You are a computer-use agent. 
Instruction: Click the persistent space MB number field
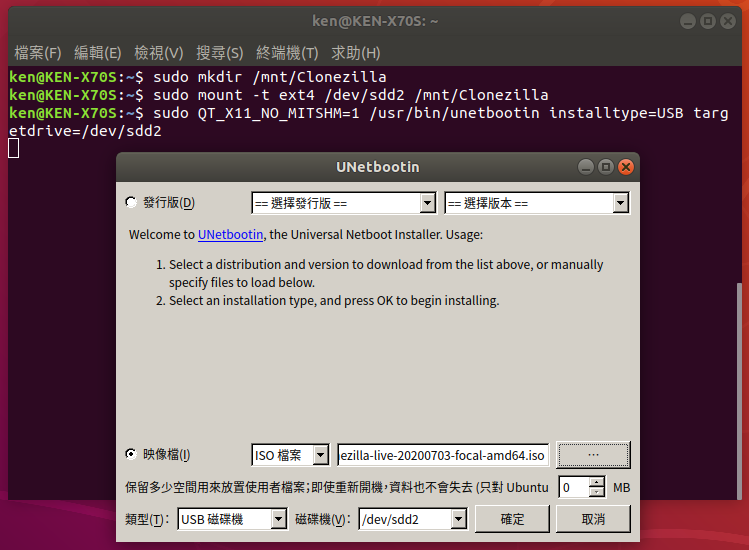574,487
